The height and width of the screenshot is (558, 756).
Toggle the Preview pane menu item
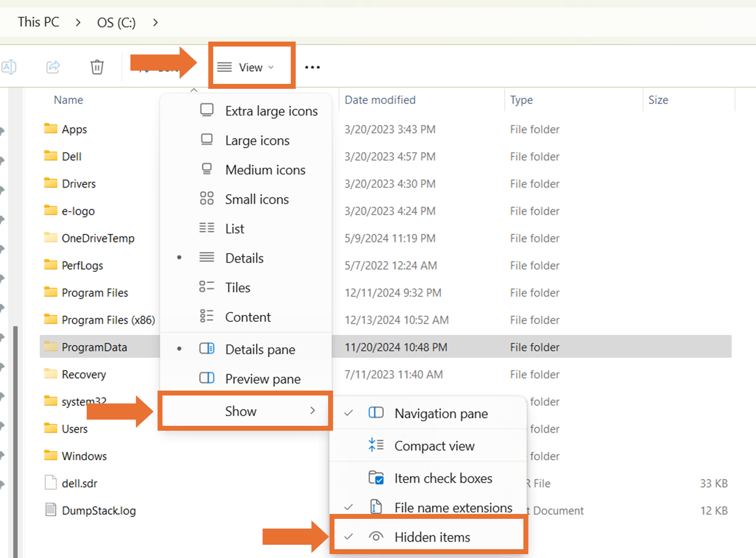(263, 379)
